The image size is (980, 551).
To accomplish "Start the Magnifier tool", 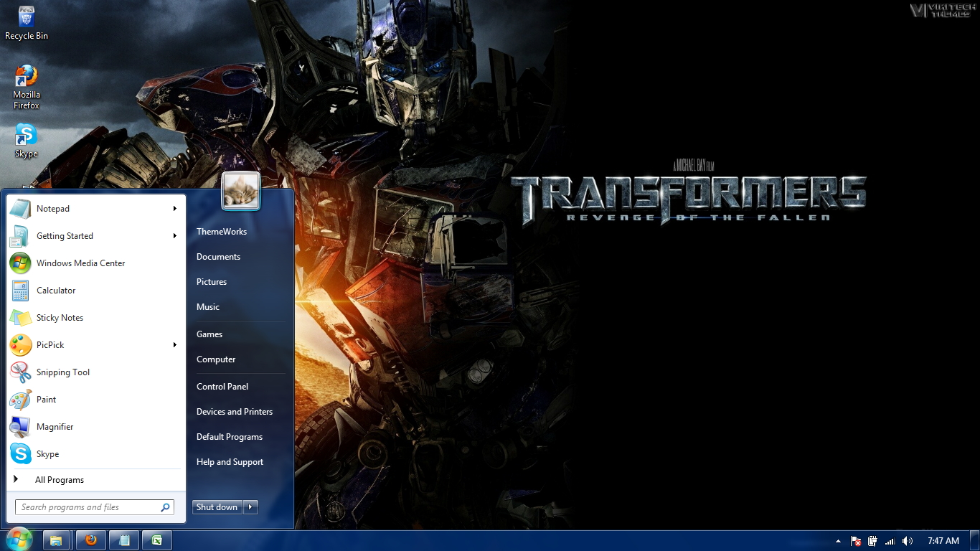I will [55, 426].
